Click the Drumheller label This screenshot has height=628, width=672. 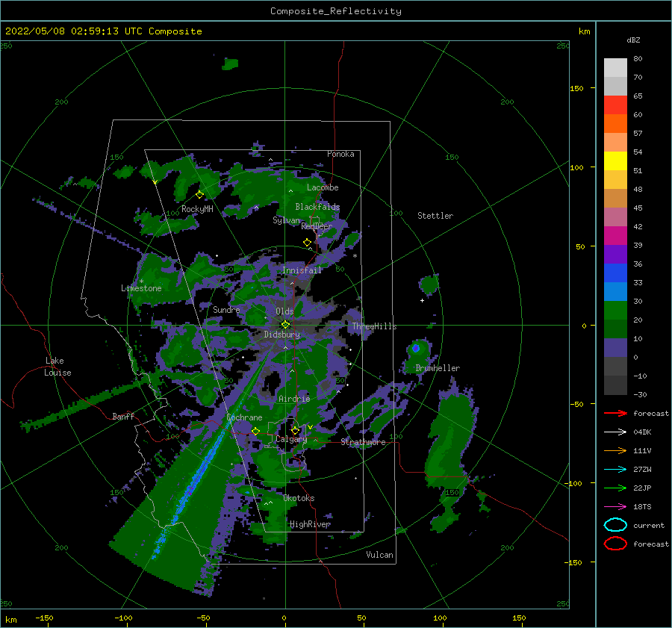click(438, 368)
